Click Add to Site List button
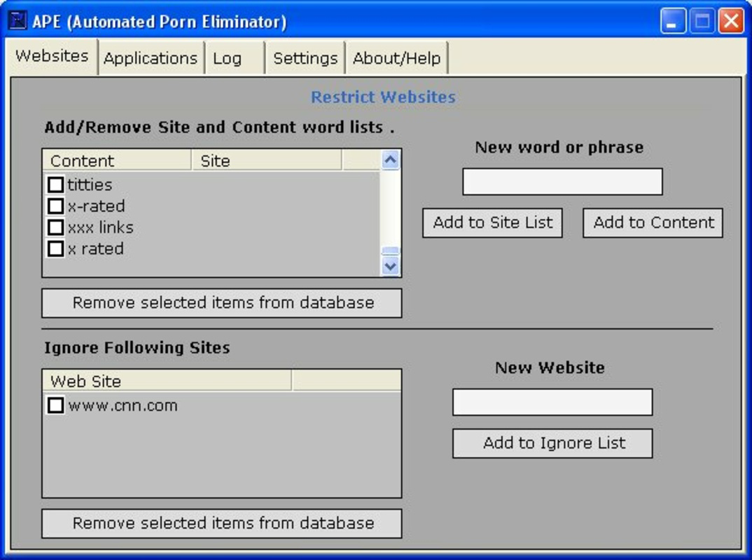 (492, 223)
